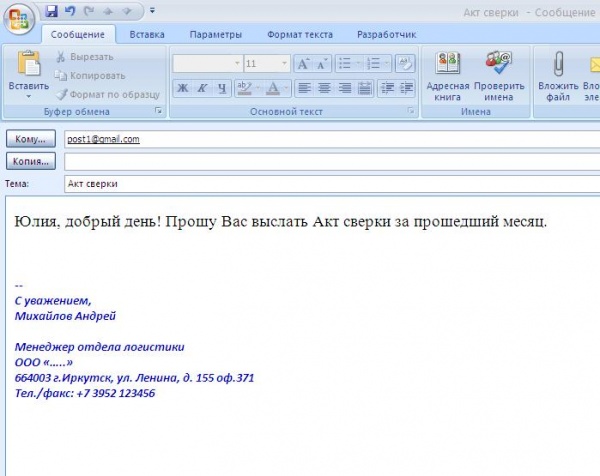Viewport: 600px width, 476px height.
Task: Click the Кому... recipients button
Action: tap(31, 139)
